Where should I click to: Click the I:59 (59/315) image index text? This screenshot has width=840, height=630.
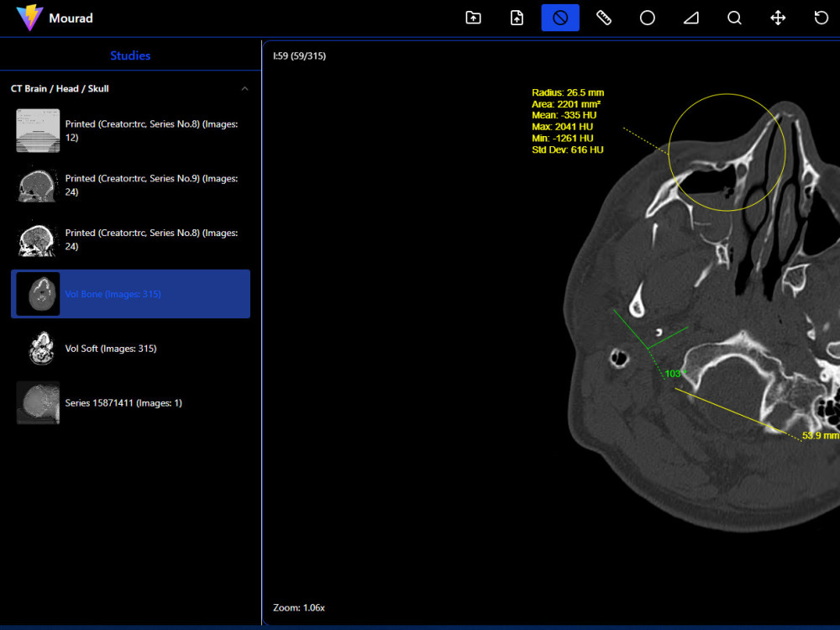point(300,55)
